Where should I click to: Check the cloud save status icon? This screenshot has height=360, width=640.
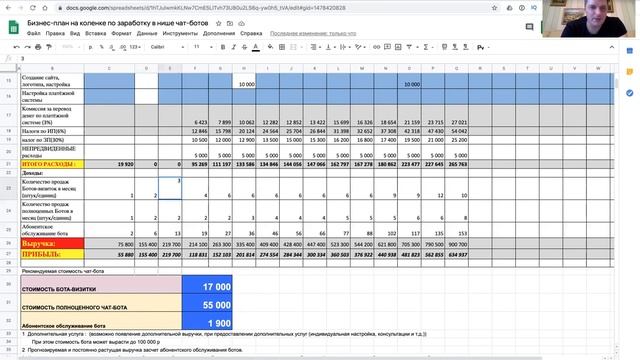point(241,24)
